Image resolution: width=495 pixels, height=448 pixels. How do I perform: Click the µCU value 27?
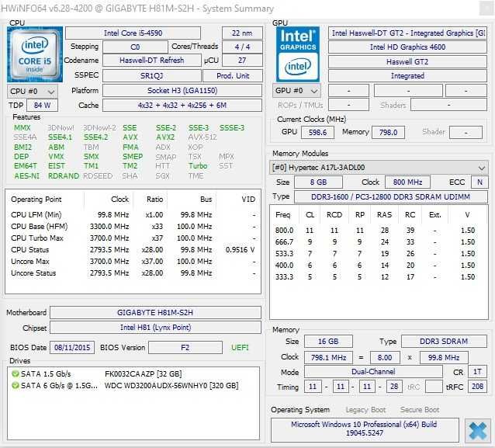click(x=242, y=60)
